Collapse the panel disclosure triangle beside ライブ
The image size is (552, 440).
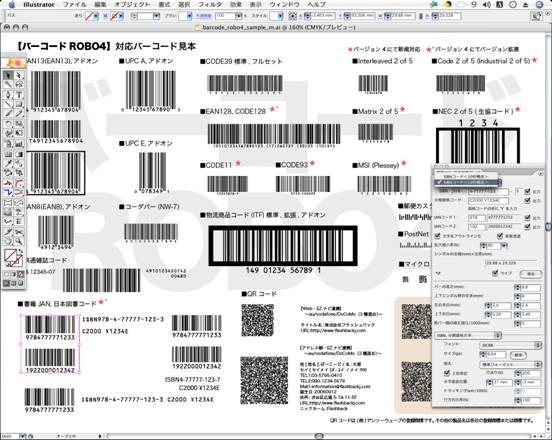(x=438, y=273)
